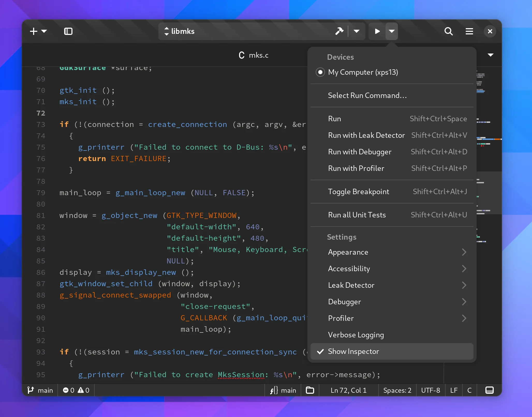
Task: Toggle the bottom panel icon in statusbar
Action: (x=489, y=390)
